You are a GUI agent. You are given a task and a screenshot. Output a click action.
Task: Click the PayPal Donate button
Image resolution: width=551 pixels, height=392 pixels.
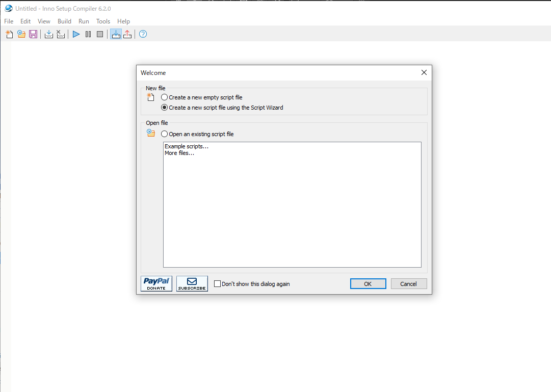[156, 284]
